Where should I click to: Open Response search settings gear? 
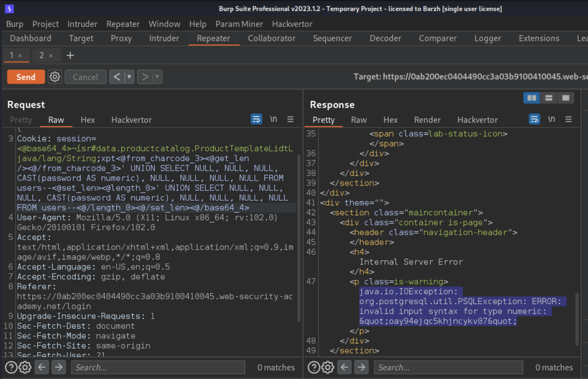328,367
